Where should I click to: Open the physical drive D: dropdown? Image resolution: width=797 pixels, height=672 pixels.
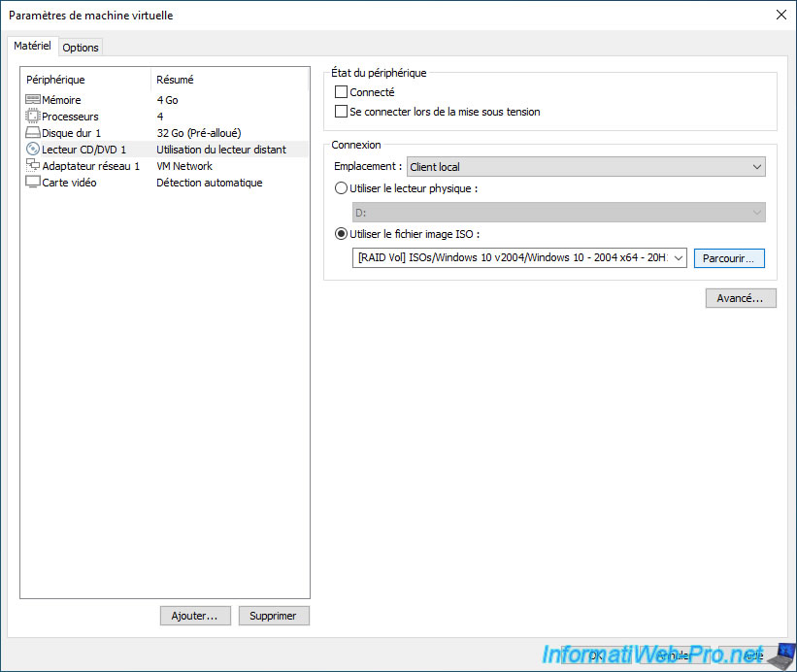(558, 213)
